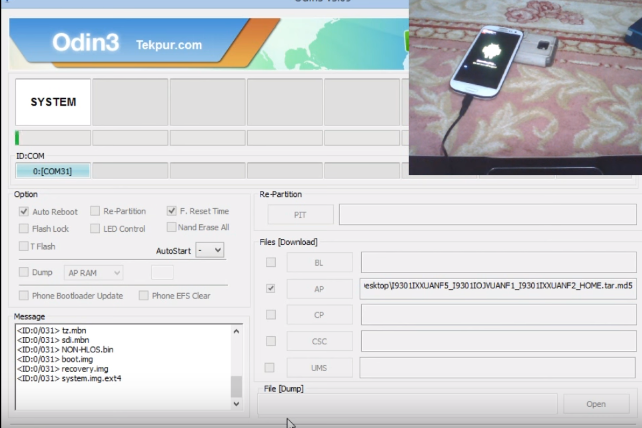
Task: Click the CP file button
Action: [x=319, y=315]
